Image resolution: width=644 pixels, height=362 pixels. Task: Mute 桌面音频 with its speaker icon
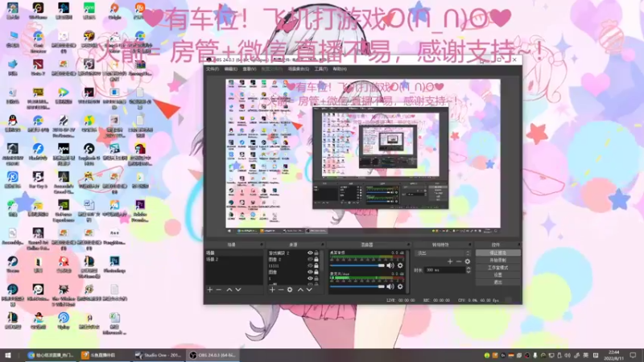[390, 265]
